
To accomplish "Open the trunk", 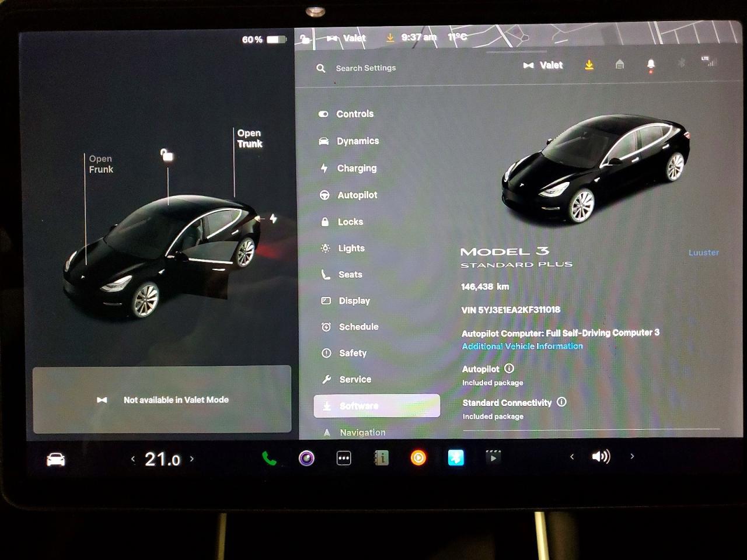I will click(x=250, y=138).
